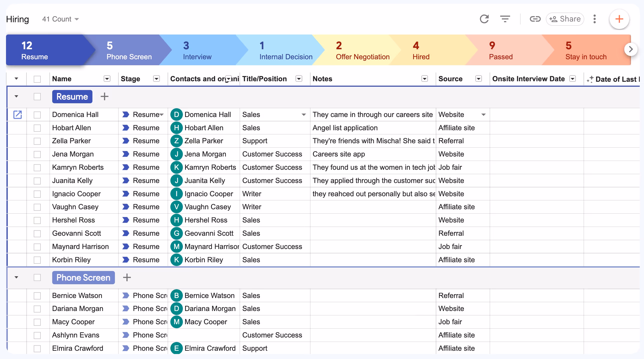
Task: Select the Interview stage in pipeline
Action: pos(197,50)
